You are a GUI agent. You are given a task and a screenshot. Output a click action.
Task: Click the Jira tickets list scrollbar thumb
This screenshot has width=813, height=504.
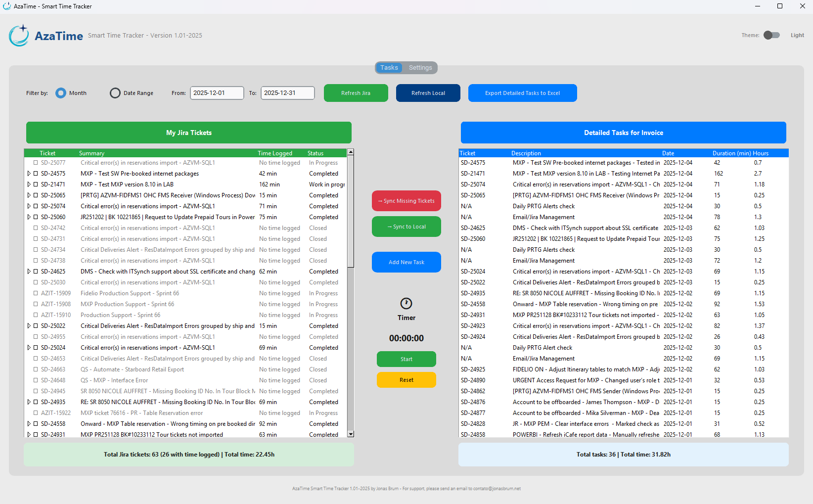pos(351,211)
